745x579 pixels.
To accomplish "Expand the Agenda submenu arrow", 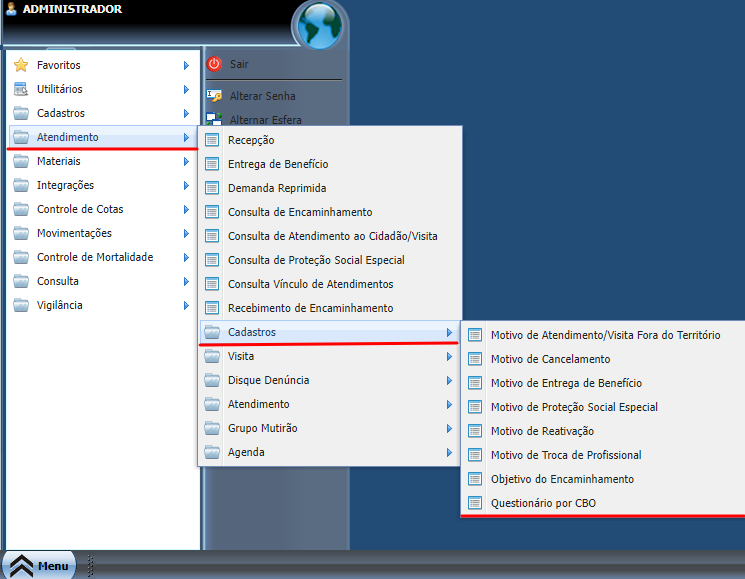I will (x=449, y=452).
